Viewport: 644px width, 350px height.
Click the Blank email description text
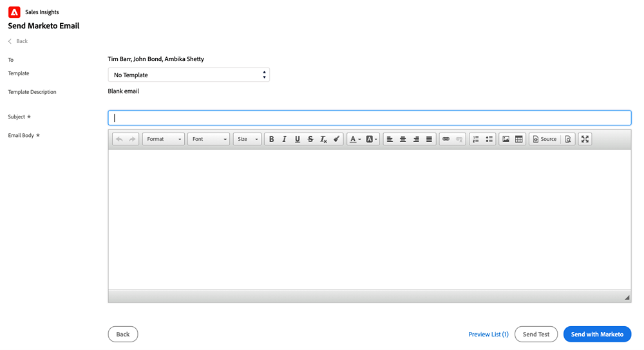point(123,91)
